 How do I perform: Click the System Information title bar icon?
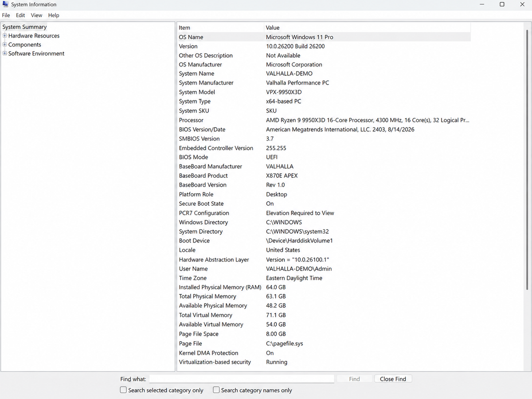pyautogui.click(x=5, y=4)
